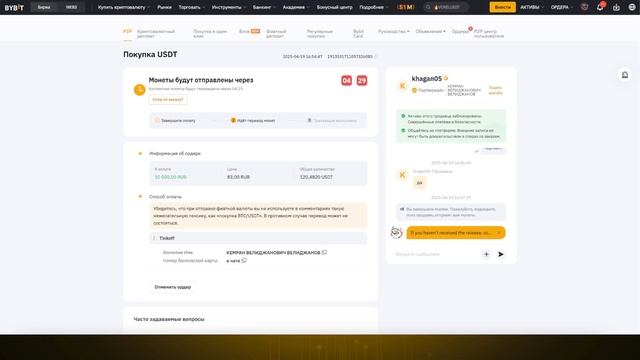Screen dimensions: 640x360
Task: Open the Покупка в один клик tab
Action: tap(210, 33)
